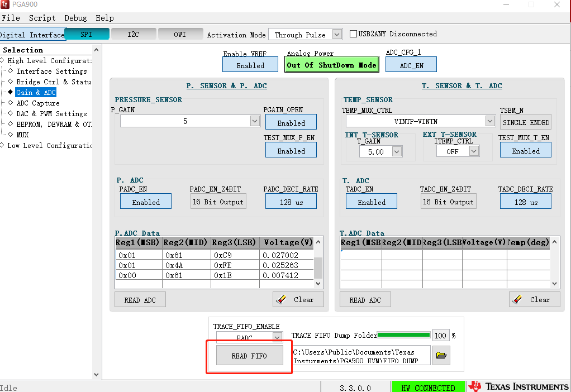
Task: Toggle TSEM_N SINGLE ENDED button
Action: point(526,122)
